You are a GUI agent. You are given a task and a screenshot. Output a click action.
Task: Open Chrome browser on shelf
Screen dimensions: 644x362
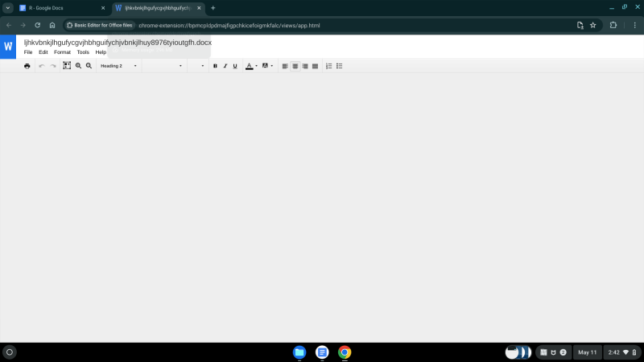345,352
